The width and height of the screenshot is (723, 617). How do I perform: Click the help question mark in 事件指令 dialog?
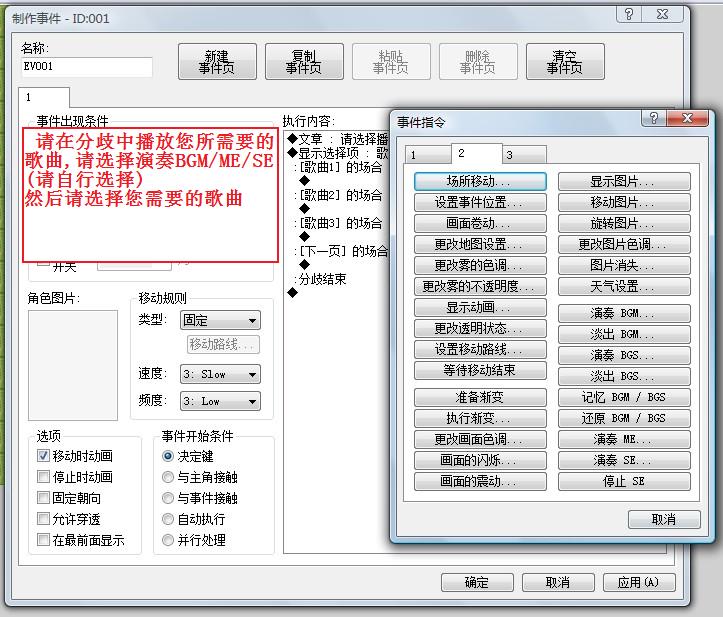click(653, 118)
